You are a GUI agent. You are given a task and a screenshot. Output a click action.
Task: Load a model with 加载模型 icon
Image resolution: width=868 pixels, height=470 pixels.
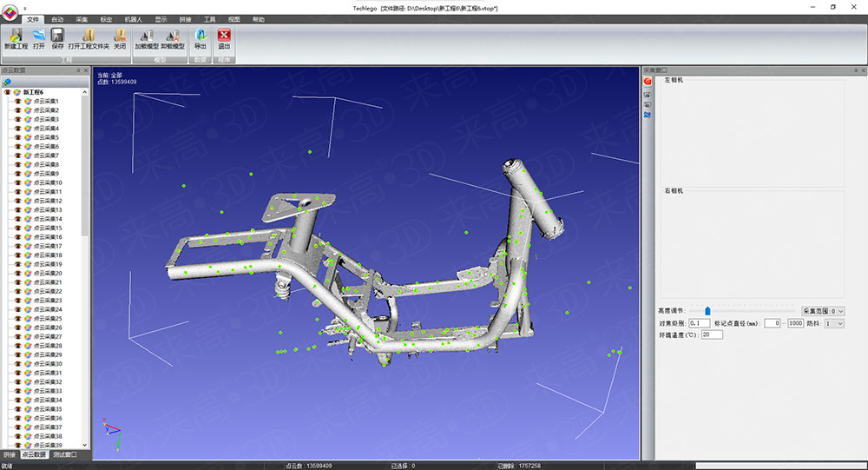[146, 36]
